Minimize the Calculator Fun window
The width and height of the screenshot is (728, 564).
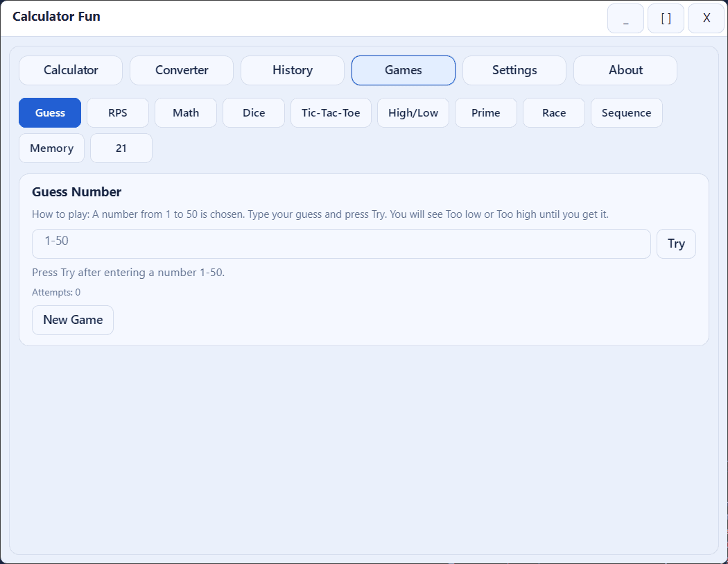[625, 18]
